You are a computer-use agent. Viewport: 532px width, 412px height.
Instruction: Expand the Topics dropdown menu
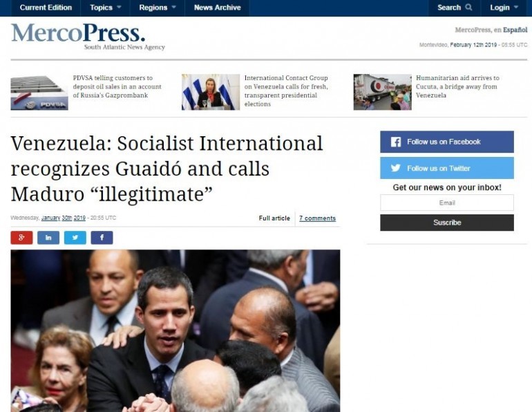click(105, 8)
